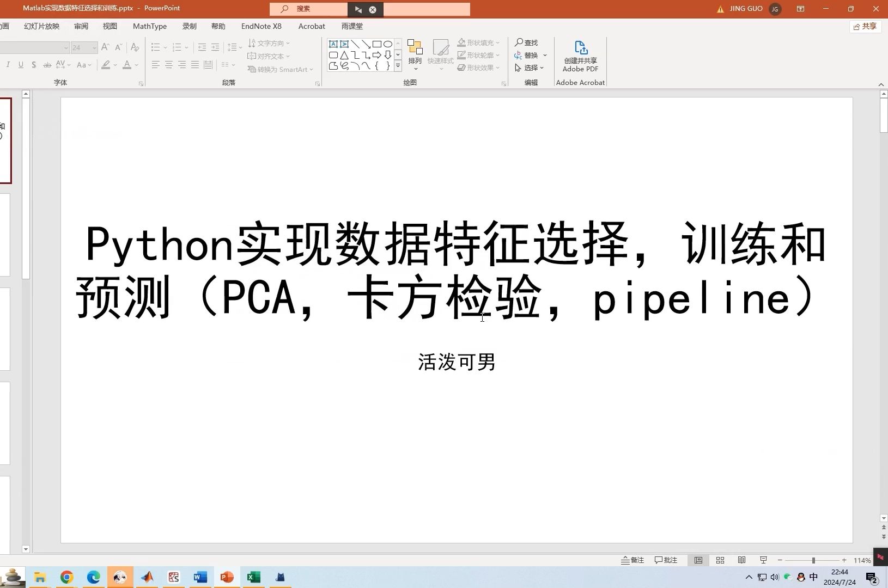
Task: Clear all text formatting
Action: point(135,47)
